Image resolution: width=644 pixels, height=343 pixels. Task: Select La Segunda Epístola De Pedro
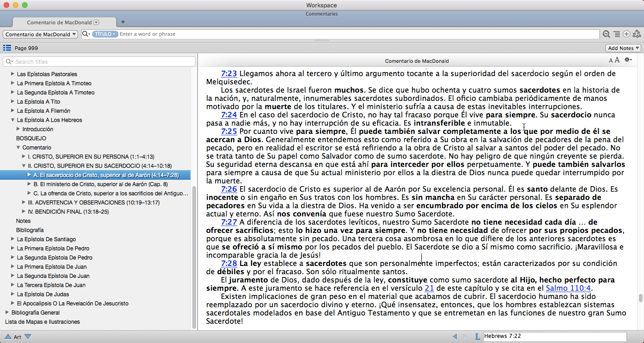55,257
